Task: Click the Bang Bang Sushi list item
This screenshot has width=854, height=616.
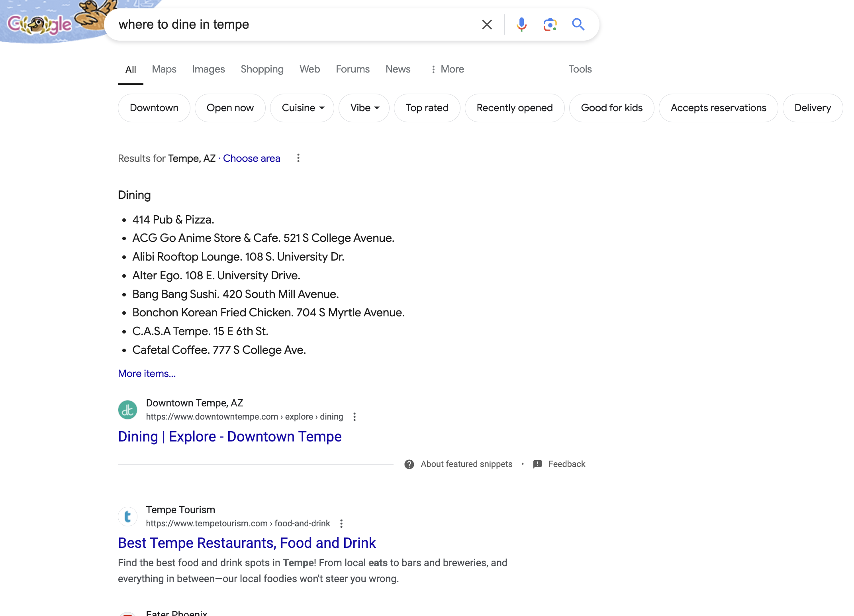Action: click(x=235, y=294)
